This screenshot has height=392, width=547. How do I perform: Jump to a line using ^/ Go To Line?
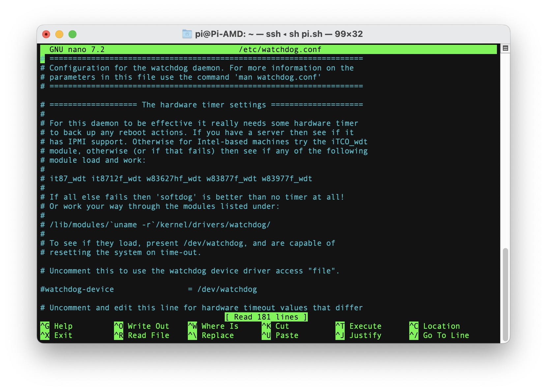coord(440,335)
